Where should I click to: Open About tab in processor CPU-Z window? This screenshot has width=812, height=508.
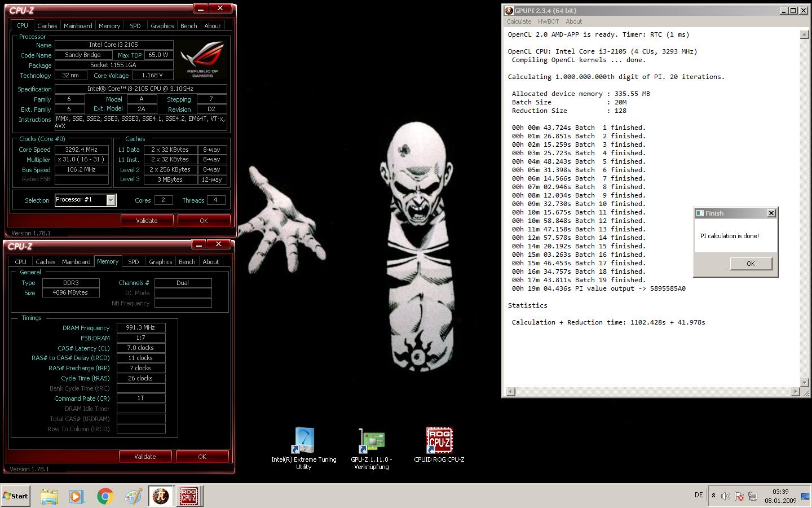click(x=213, y=26)
